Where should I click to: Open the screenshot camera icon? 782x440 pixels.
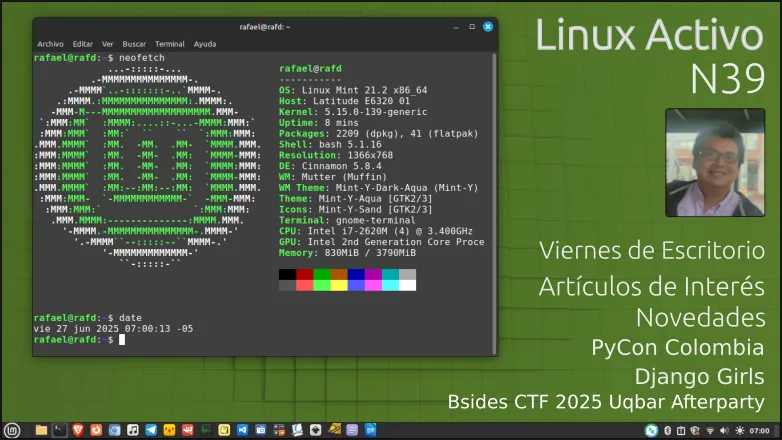coord(261,430)
